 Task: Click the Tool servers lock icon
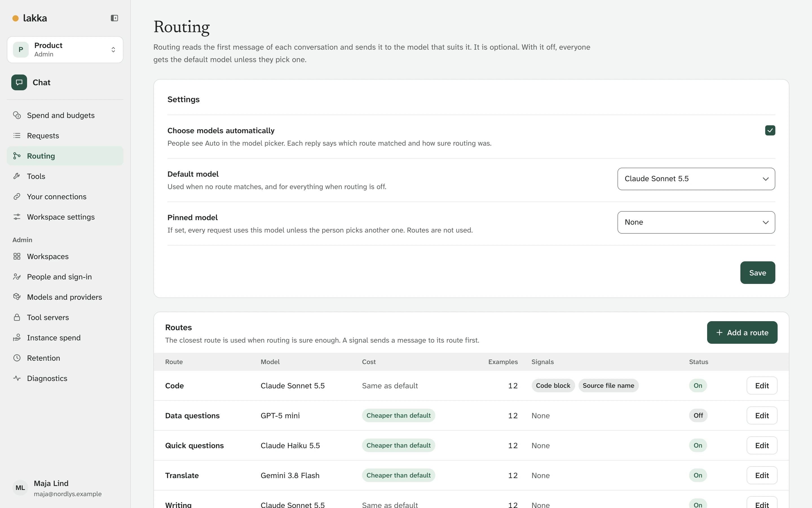pos(17,317)
